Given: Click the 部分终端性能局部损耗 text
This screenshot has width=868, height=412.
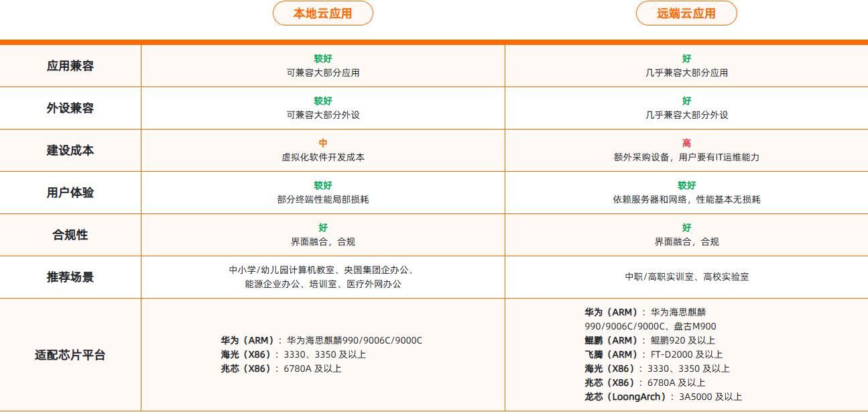Looking at the screenshot, I should 323,199.
